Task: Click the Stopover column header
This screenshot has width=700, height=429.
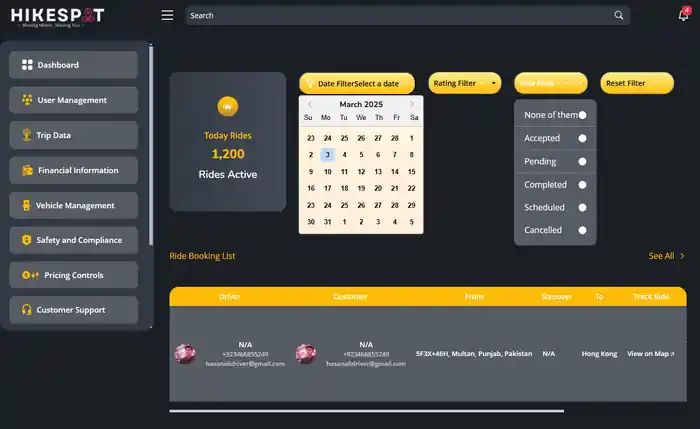Action: [556, 297]
